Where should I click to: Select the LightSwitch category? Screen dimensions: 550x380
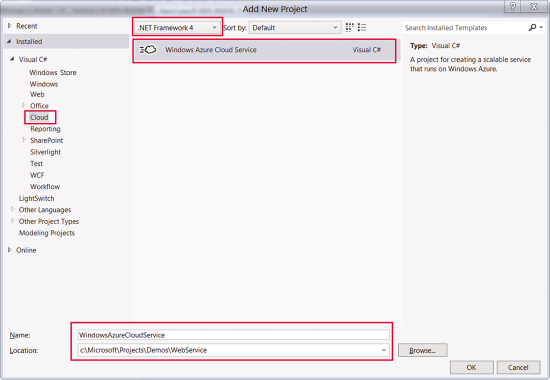36,198
